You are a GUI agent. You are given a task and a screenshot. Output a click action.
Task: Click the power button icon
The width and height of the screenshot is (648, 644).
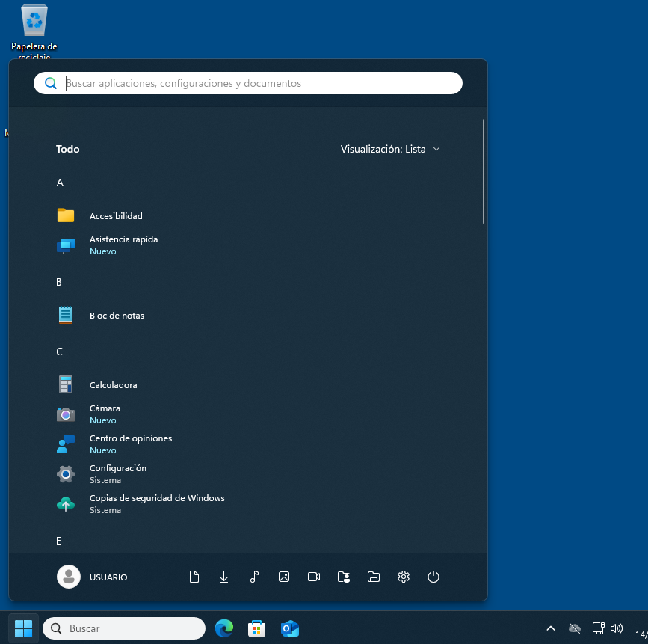tap(433, 577)
